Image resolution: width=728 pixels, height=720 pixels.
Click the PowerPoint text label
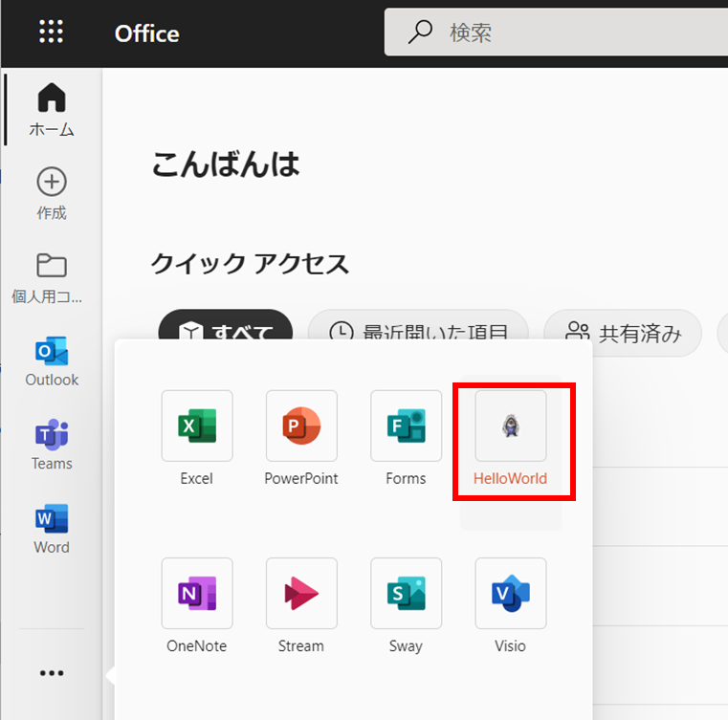301,478
